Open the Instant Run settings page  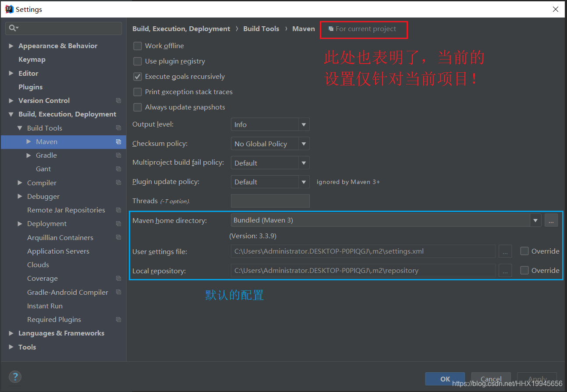[45, 306]
